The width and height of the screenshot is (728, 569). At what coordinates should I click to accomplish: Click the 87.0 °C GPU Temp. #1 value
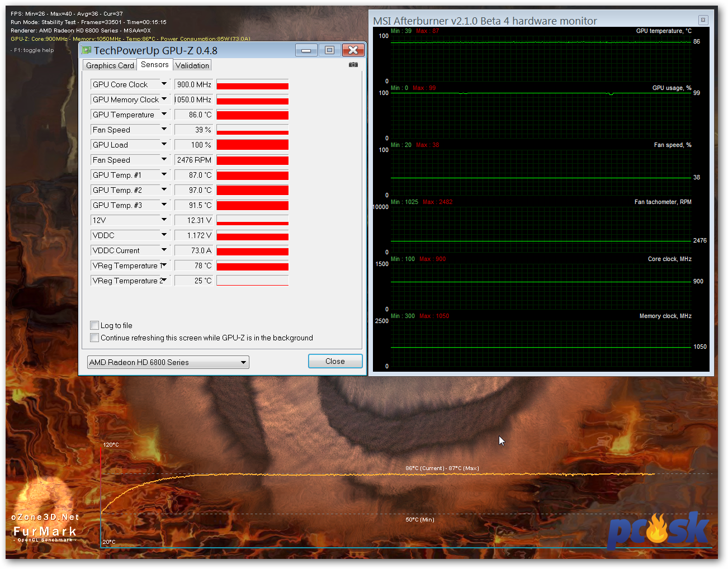click(194, 175)
